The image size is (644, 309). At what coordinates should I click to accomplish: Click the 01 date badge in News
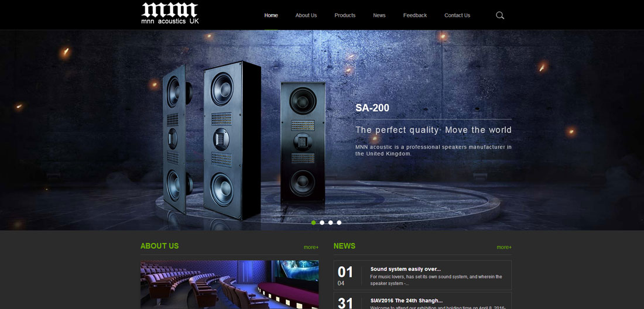[x=345, y=272]
